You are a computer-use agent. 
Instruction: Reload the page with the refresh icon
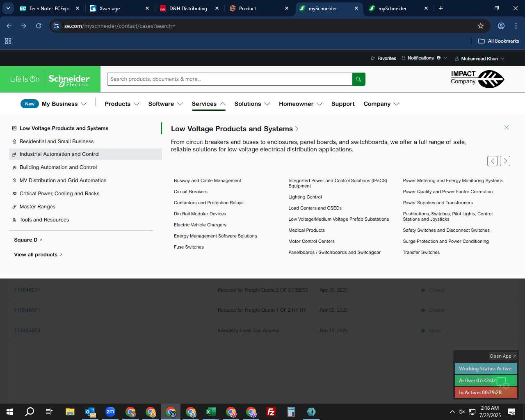(39, 26)
